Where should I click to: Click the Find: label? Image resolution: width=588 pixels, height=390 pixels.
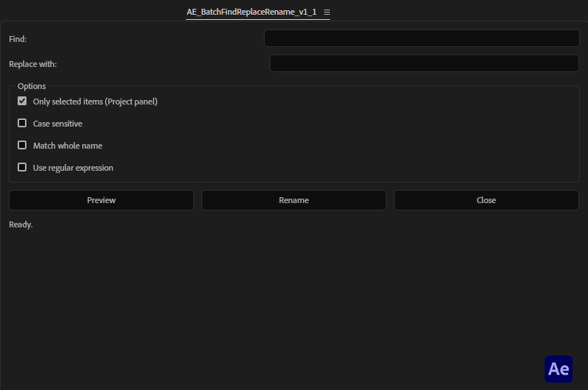[x=18, y=39]
